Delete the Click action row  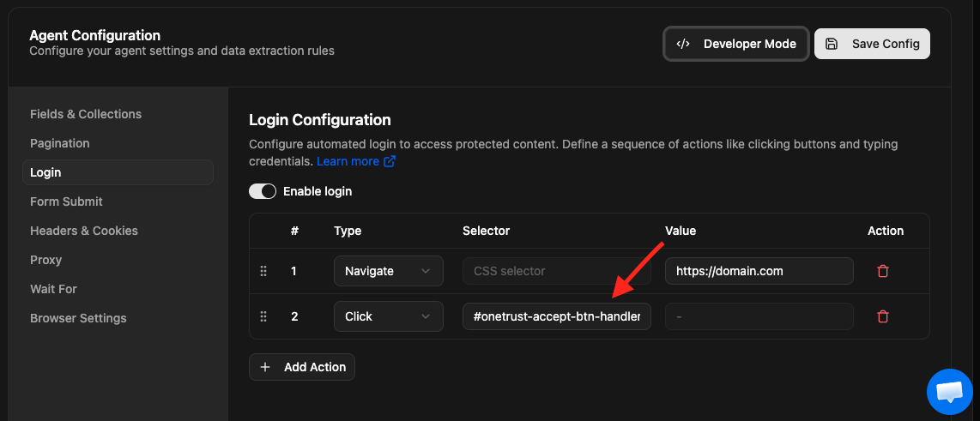(882, 316)
